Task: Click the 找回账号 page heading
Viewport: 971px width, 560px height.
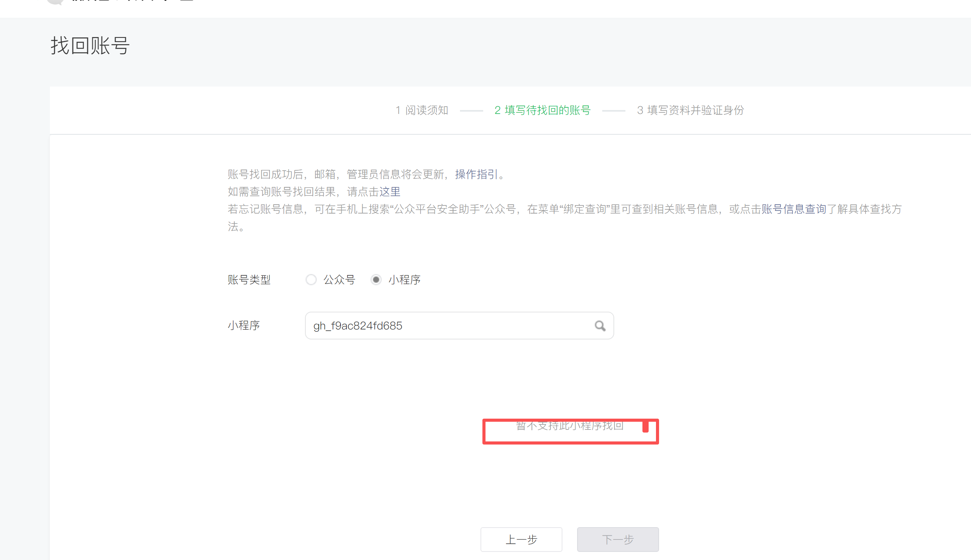Action: click(x=90, y=46)
